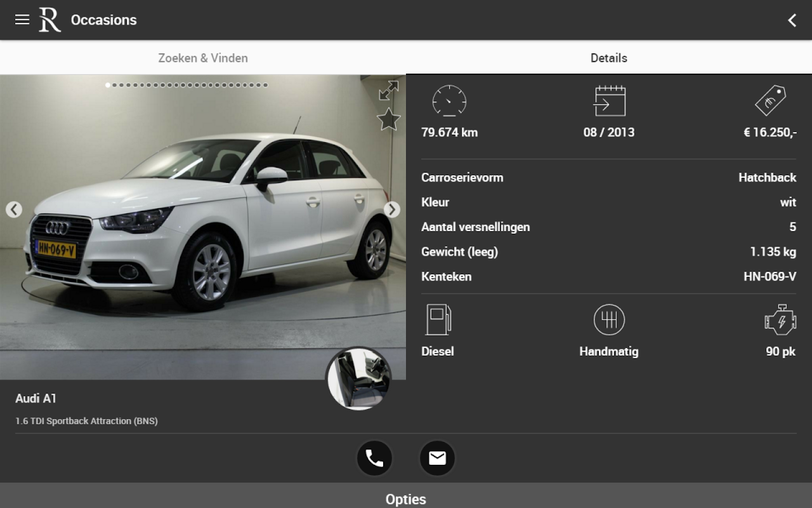Select the 1.6 TDI Sportback Attraction subtitle
The image size is (812, 508).
pyautogui.click(x=86, y=421)
